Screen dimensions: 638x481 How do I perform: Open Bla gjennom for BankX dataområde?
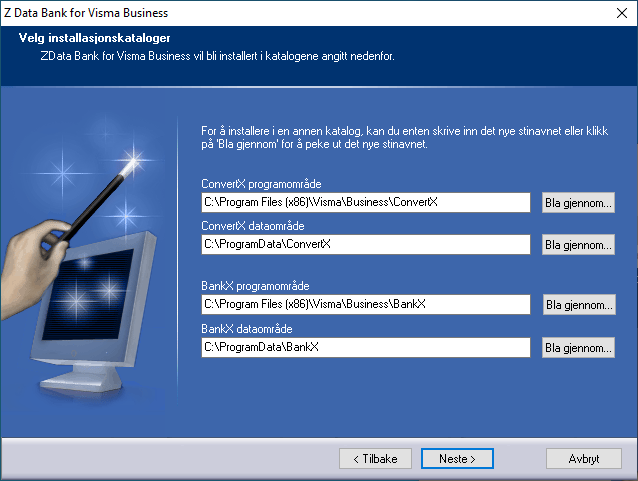coord(578,348)
